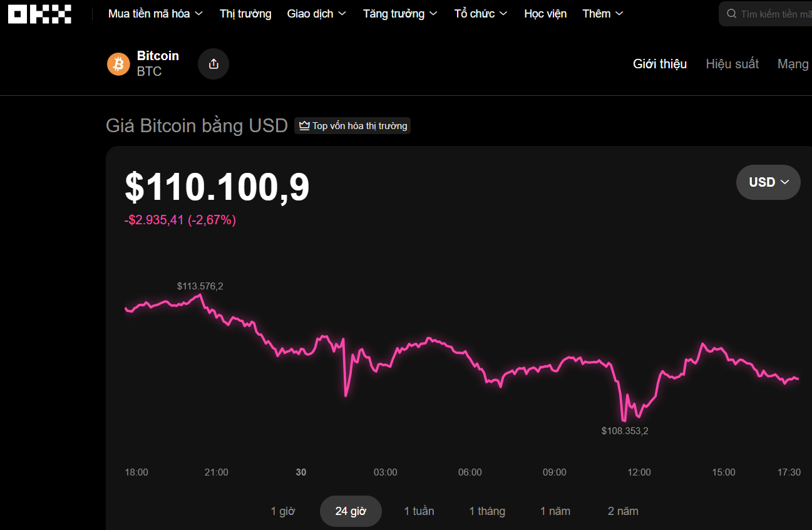The image size is (812, 530).
Task: Click the search magnifier icon
Action: 731,13
